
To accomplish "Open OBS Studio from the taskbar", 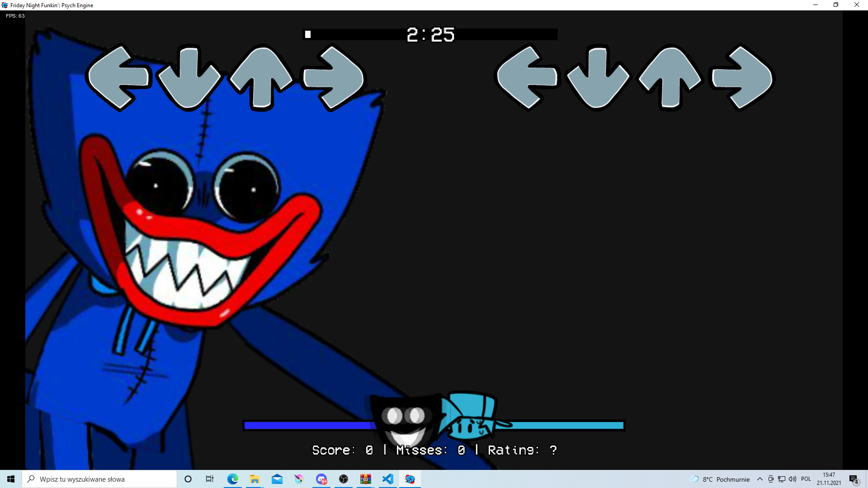I will (x=344, y=479).
